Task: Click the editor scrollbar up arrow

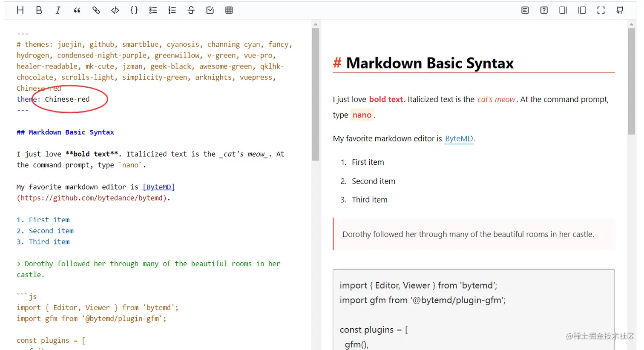Action: pyautogui.click(x=316, y=24)
